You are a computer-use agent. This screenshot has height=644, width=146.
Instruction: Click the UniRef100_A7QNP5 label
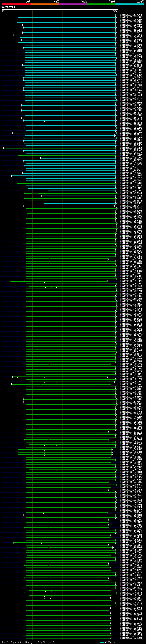click(x=131, y=45)
